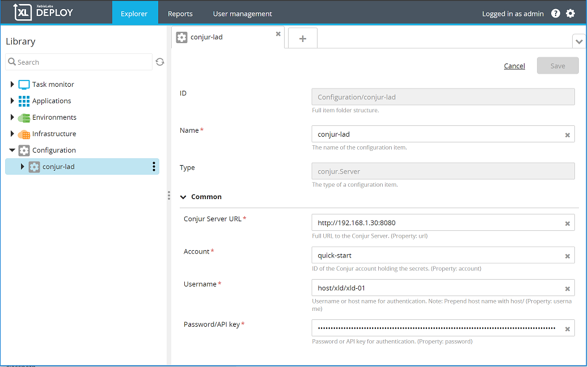Viewport: 588px width, 367px height.
Task: Click the Configuration gear icon in tree
Action: 24,150
